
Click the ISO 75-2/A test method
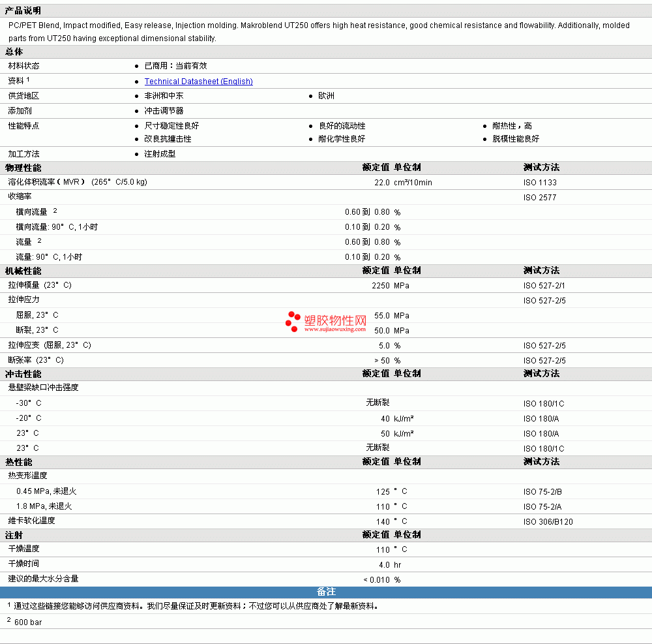pos(542,507)
